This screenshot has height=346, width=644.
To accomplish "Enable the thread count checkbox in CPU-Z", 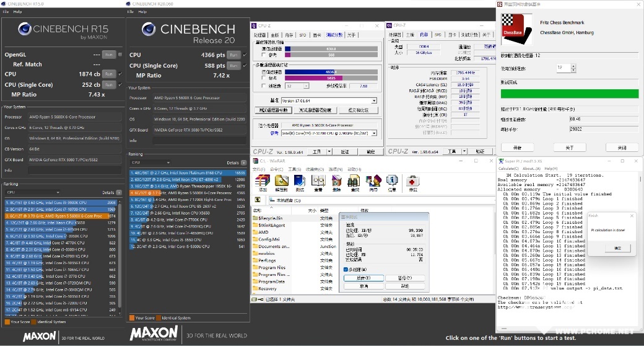I will pos(263,86).
